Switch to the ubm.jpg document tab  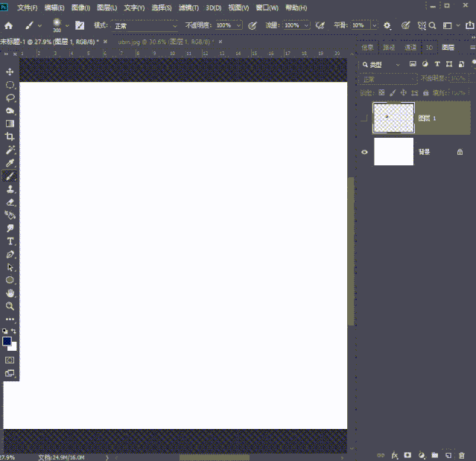tap(165, 42)
